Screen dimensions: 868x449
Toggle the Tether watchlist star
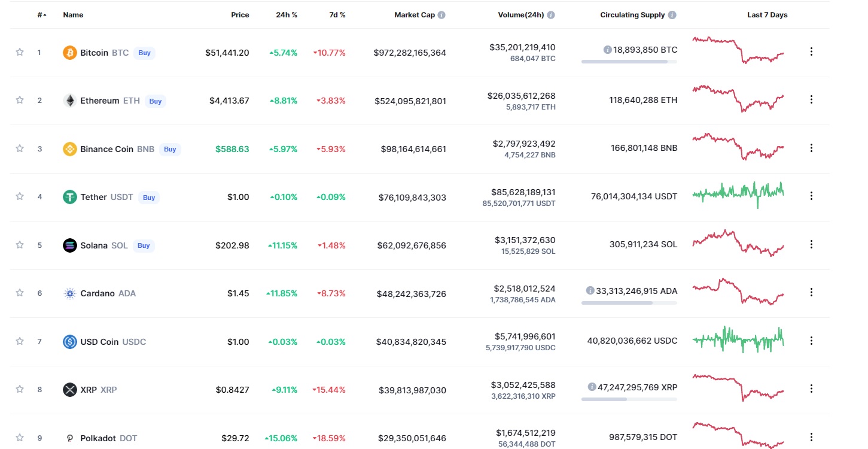[x=20, y=196]
